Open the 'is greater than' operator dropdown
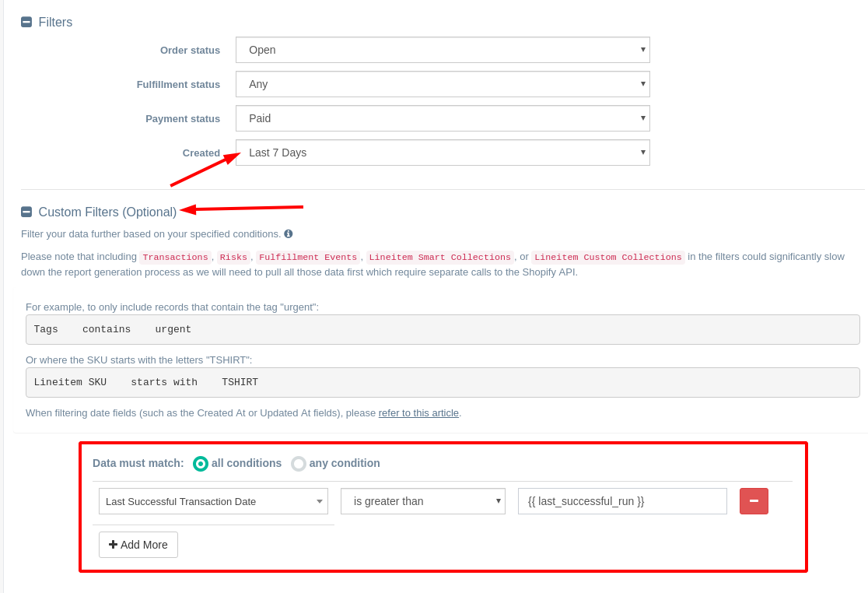The width and height of the screenshot is (868, 593). 423,501
